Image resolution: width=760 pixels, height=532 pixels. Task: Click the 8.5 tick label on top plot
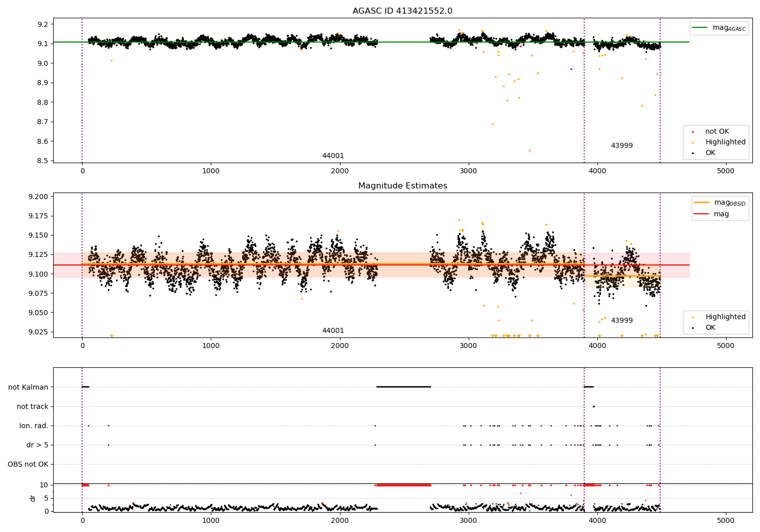click(44, 161)
